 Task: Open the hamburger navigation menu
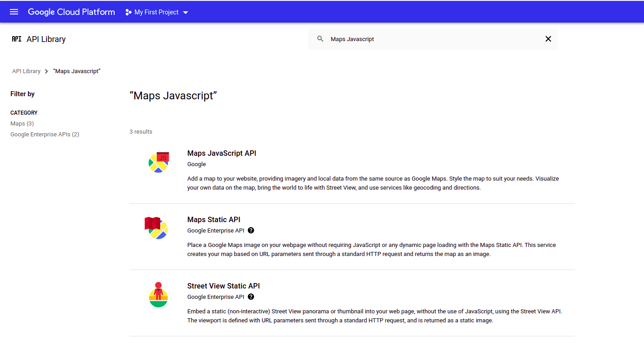point(14,12)
